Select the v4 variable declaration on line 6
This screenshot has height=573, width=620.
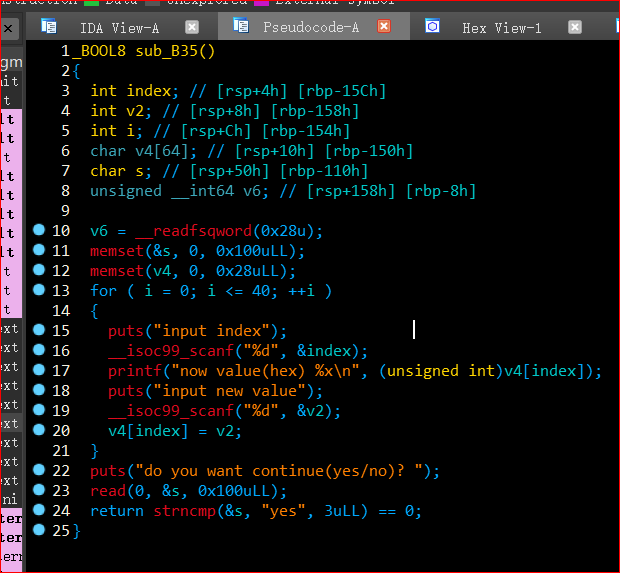coord(142,151)
